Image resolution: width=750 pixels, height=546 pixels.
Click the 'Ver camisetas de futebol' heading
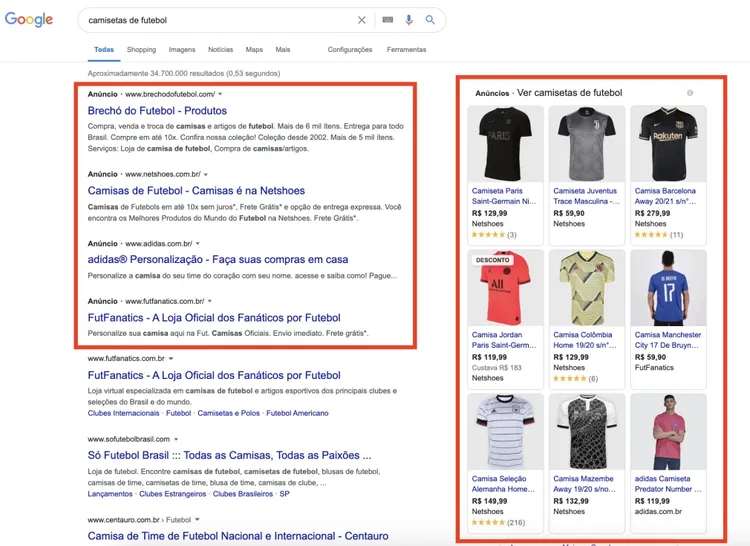(570, 93)
